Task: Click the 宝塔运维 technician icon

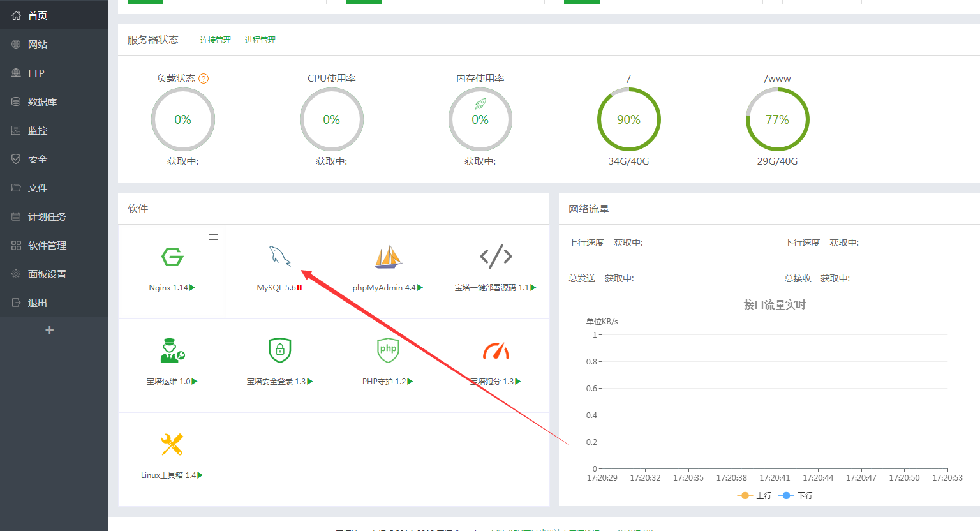Action: (x=172, y=350)
